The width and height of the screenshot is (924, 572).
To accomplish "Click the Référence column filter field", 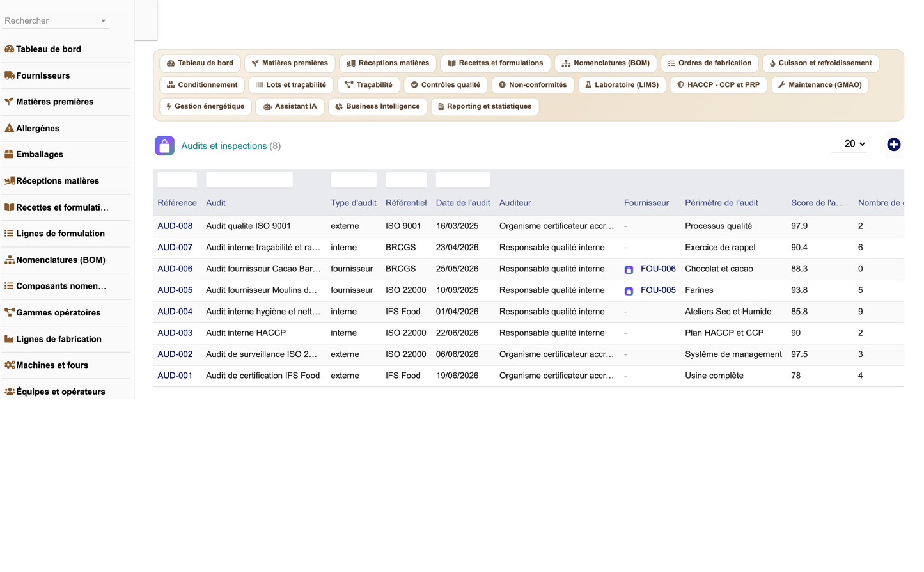I will pos(177,180).
